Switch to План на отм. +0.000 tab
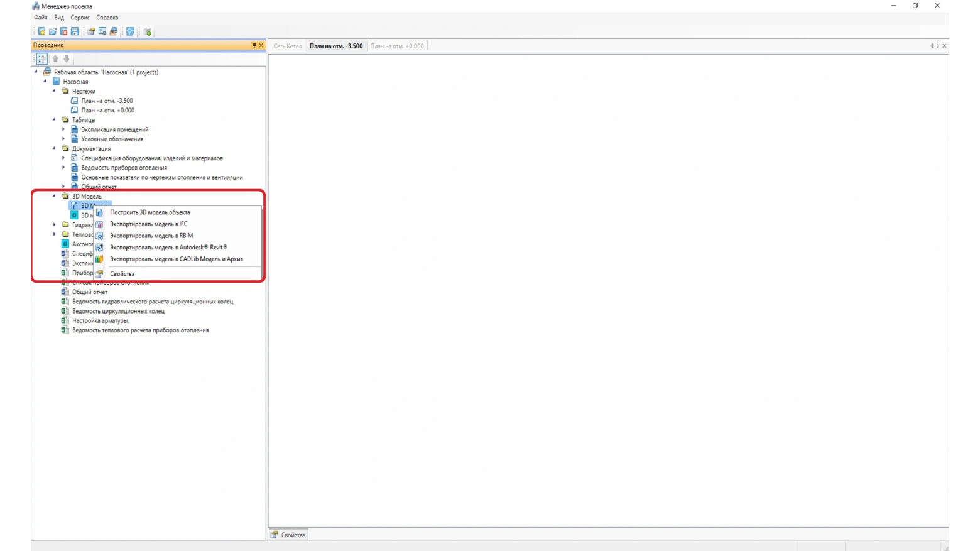Viewport: 980px width, 551px height. pos(396,46)
